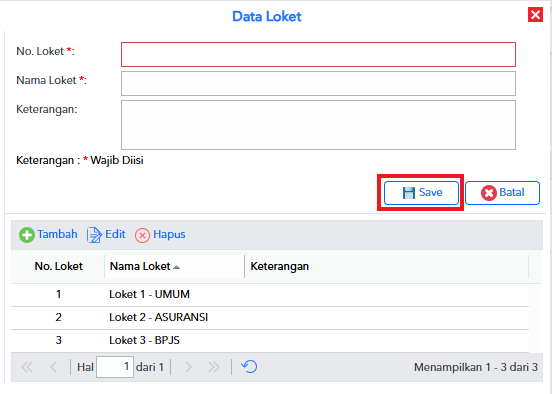552x394 pixels.
Task: Go to first page icon
Action: tap(27, 367)
